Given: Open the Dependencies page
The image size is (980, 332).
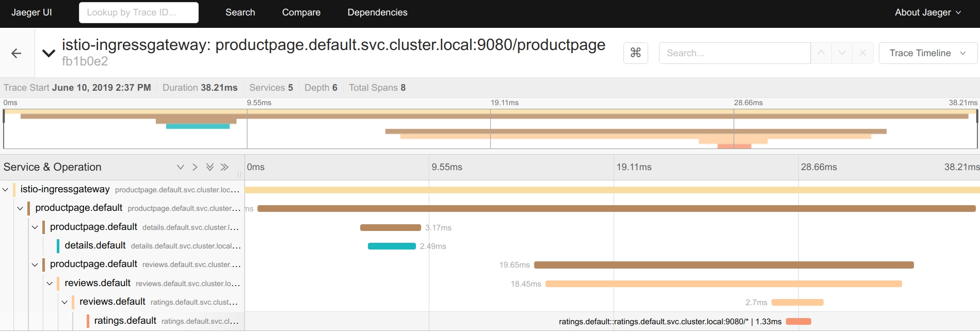Looking at the screenshot, I should pos(377,12).
